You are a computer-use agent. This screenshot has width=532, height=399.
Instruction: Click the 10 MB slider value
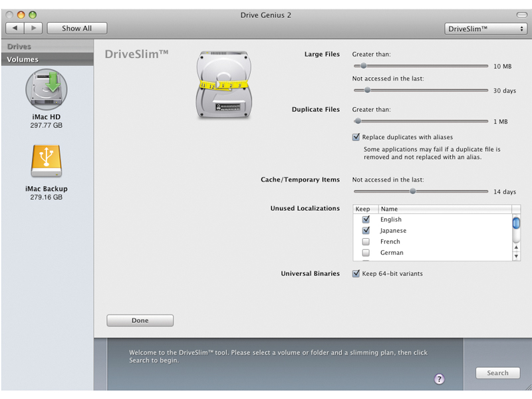coord(503,66)
